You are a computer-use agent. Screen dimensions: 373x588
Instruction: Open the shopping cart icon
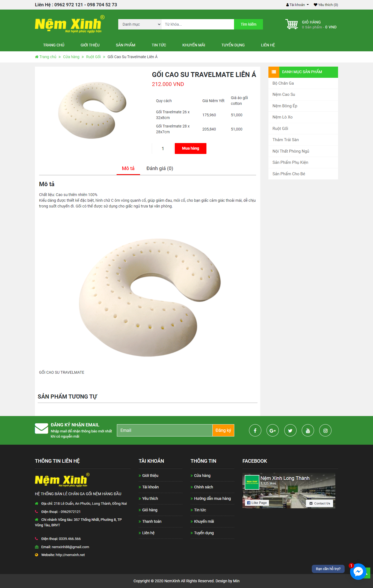(x=292, y=24)
